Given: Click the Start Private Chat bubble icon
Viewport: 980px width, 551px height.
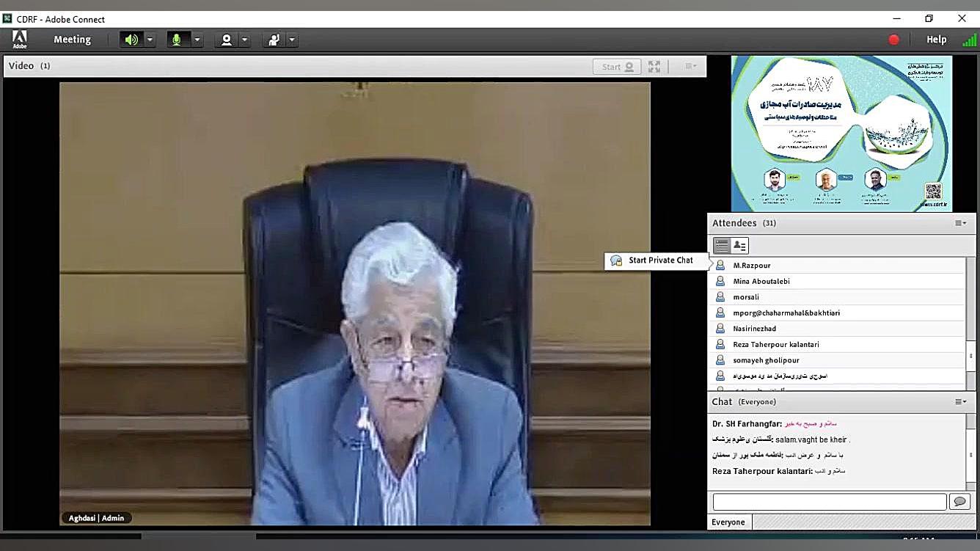Looking at the screenshot, I should pos(616,260).
